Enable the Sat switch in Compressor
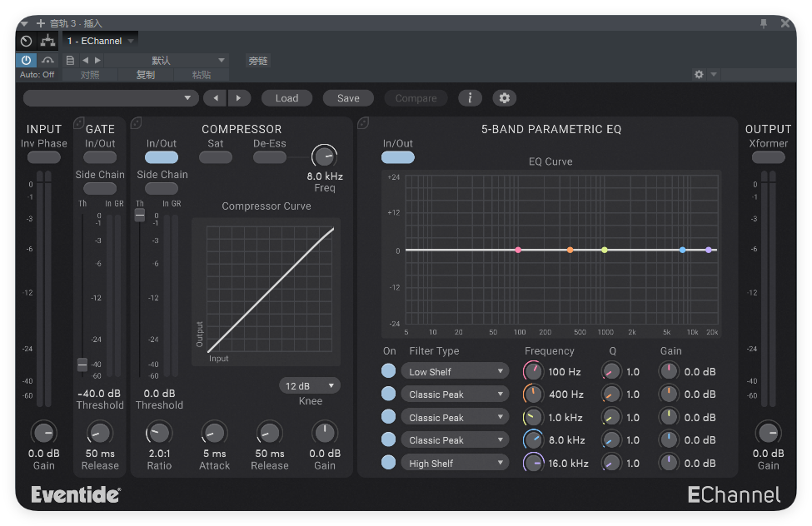812x526 pixels. click(216, 157)
